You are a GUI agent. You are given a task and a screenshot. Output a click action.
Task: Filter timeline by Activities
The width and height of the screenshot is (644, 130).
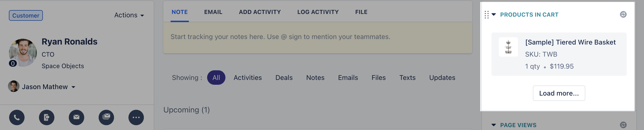[248, 78]
